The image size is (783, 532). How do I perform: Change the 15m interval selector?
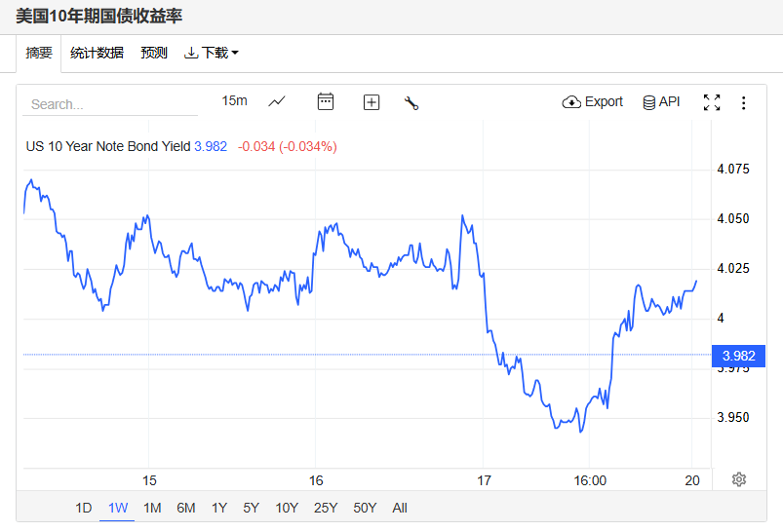[234, 100]
